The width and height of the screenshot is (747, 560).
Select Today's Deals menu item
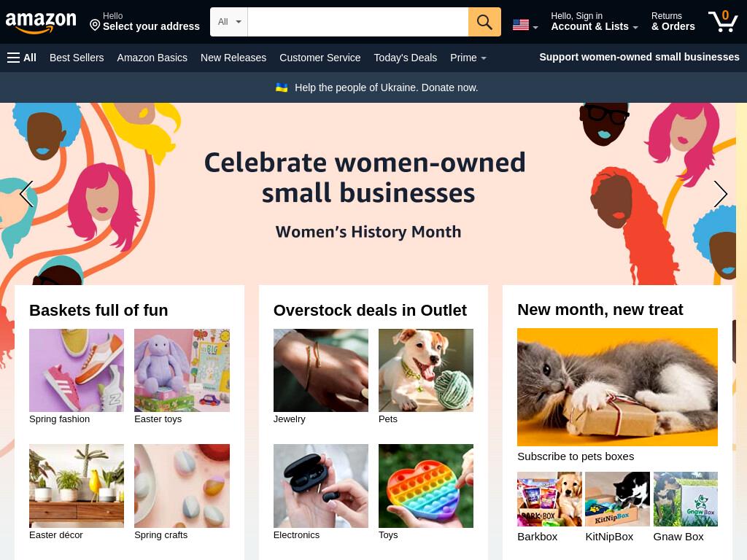pos(405,58)
